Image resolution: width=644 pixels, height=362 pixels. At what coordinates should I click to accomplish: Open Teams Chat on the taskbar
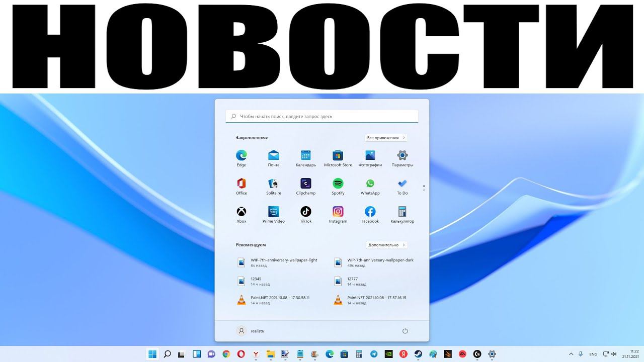(212, 354)
